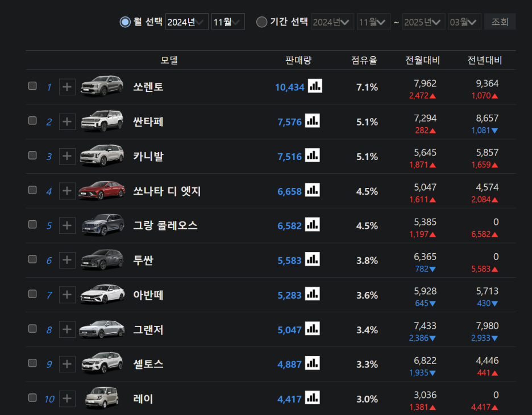The width and height of the screenshot is (532, 415).
Task: Open sales chart icon for 쏘렌토
Action: coord(315,86)
